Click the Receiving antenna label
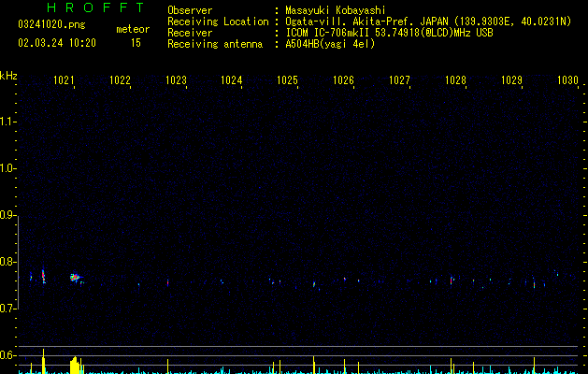Image resolution: width=588 pixels, height=374 pixels. tap(215, 44)
